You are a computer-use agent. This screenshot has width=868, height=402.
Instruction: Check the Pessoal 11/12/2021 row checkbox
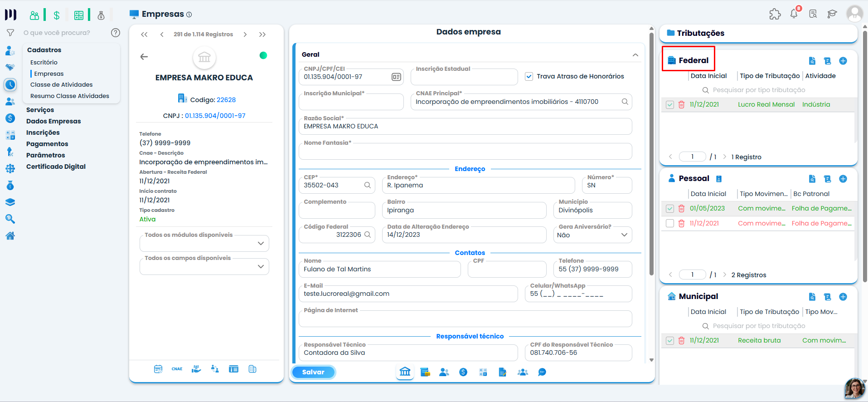[670, 223]
